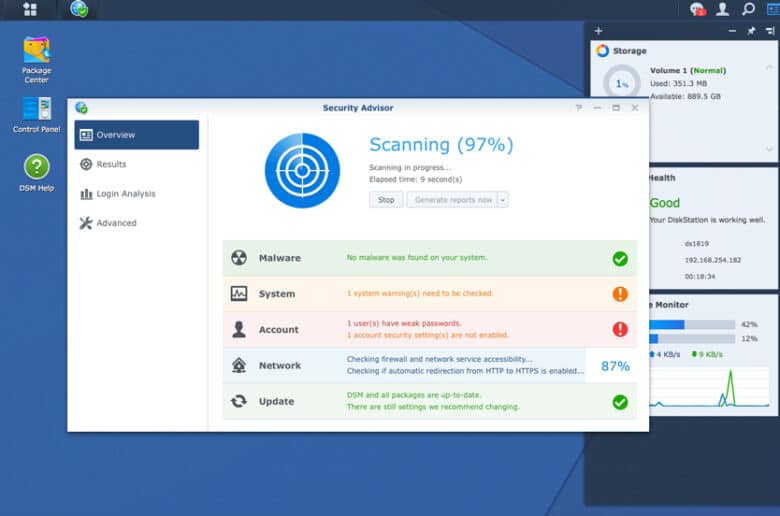Click the 12% usage bar in Monitor

(x=692, y=339)
